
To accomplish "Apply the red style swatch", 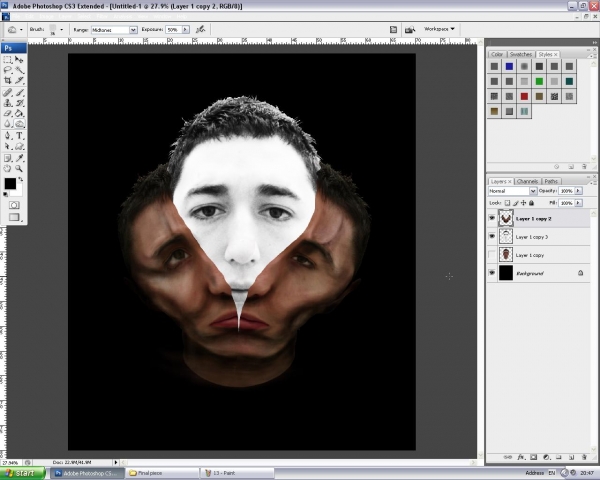I will click(524, 96).
